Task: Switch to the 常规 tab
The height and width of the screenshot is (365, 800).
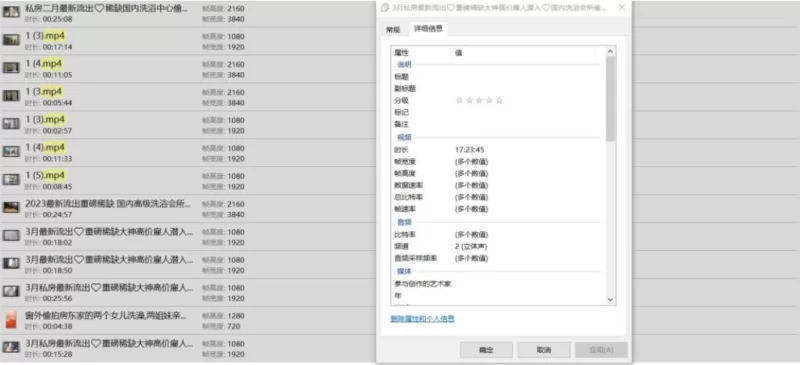Action: point(393,30)
